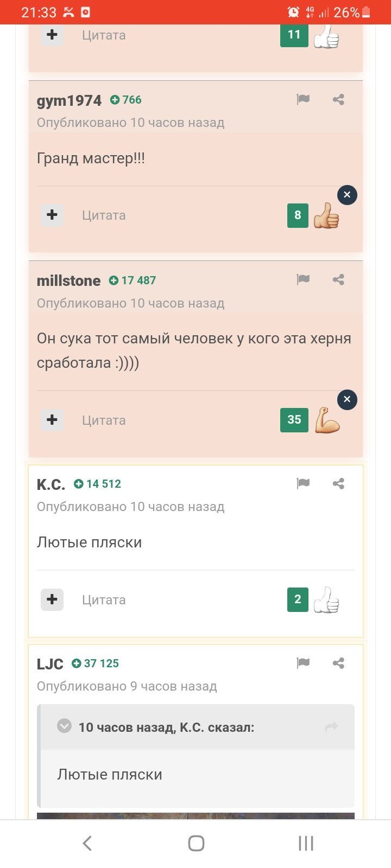Share gym1974's post
Image resolution: width=391 pixels, height=868 pixels.
click(338, 99)
